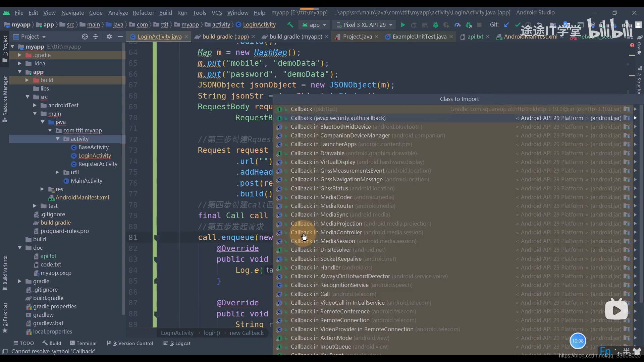Screen dimensions: 644x362
Task: Select LoginActivity.java tab
Action: (x=159, y=36)
